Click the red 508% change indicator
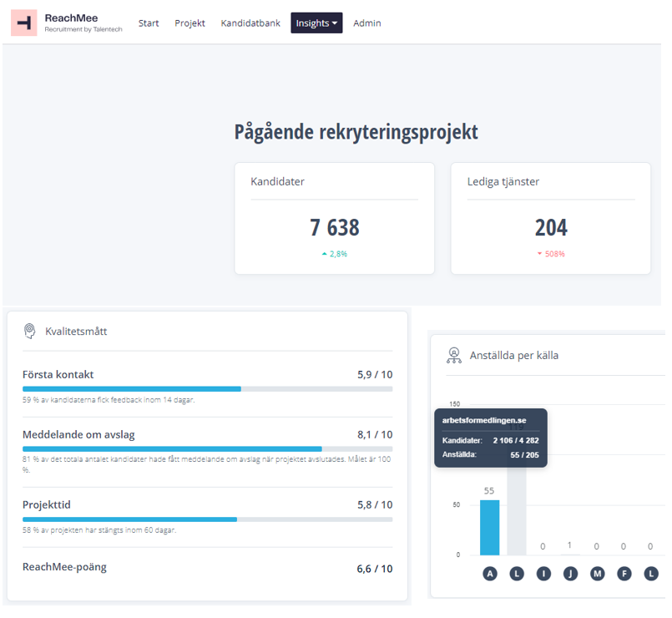Image resolution: width=672 pixels, height=618 pixels. tap(551, 254)
